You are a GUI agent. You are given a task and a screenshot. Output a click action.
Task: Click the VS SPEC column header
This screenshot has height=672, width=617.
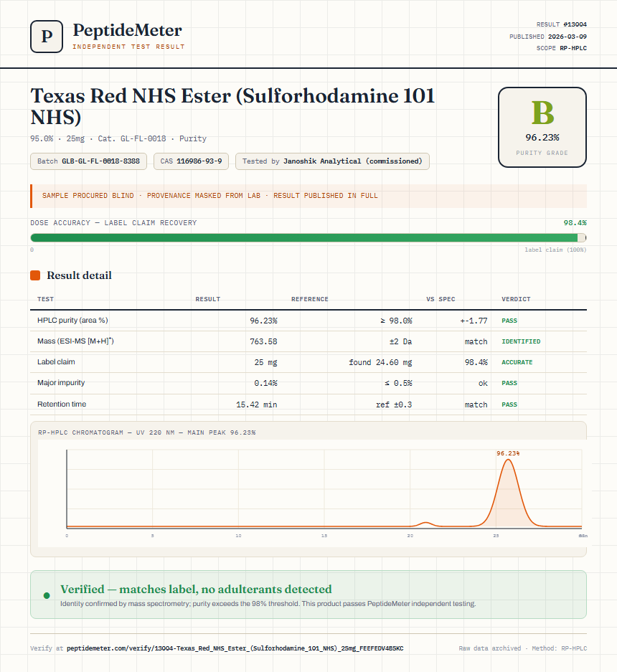[441, 299]
